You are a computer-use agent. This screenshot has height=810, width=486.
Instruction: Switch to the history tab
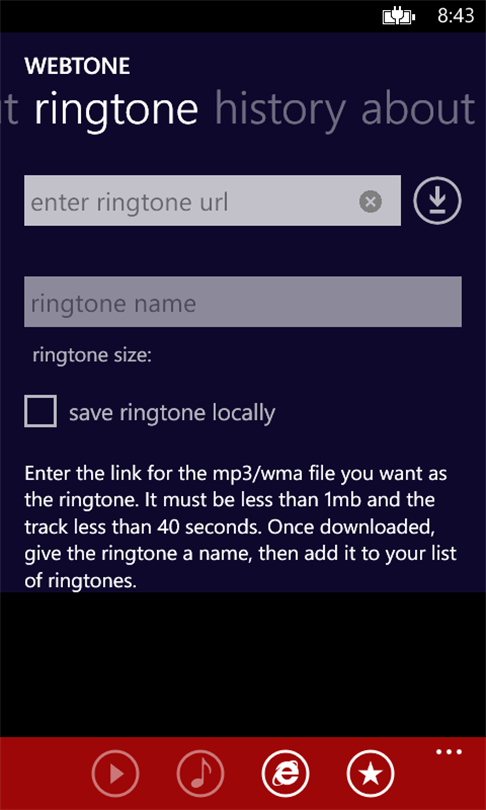point(280,109)
